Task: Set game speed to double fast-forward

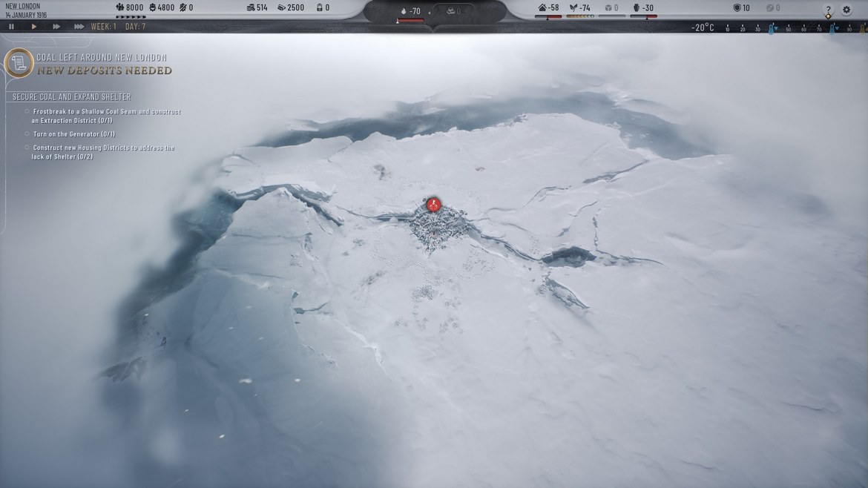Action: coord(56,26)
